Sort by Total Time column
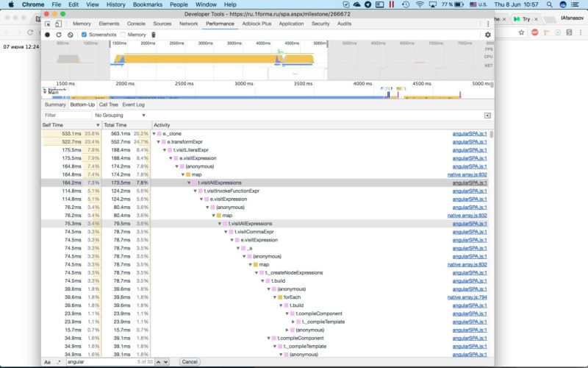Image resolution: width=588 pixels, height=368 pixels. [126, 125]
